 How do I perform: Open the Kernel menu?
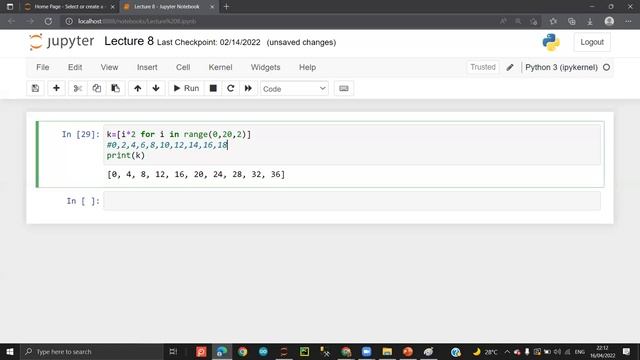click(x=220, y=67)
